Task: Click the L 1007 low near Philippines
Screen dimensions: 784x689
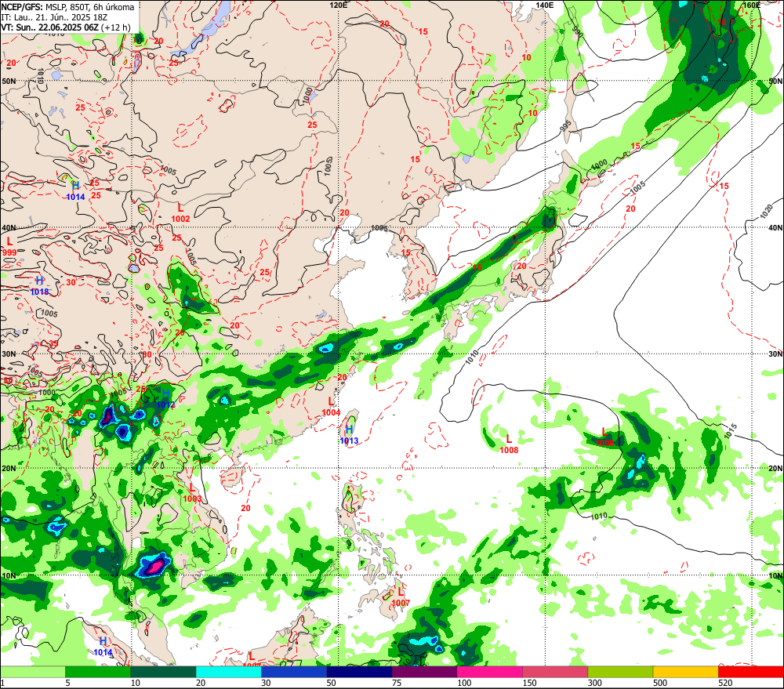Action: 401,597
